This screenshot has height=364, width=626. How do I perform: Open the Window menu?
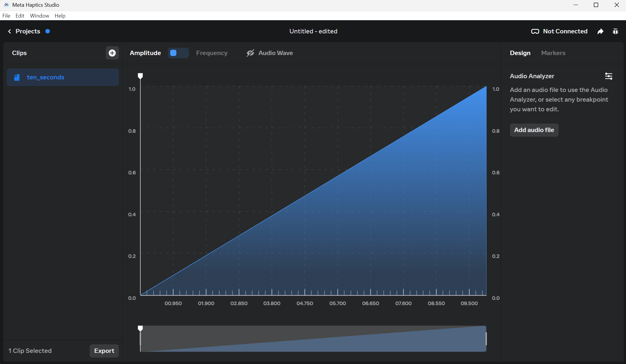[x=40, y=16]
